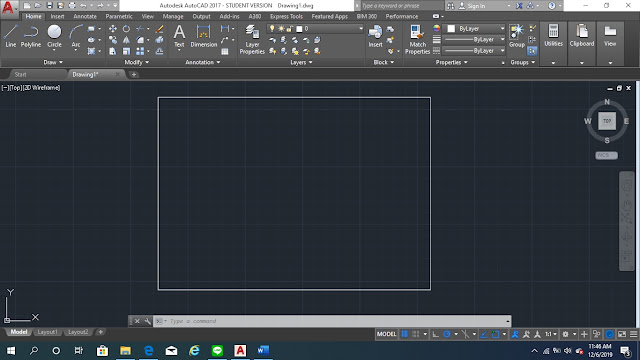Toggle polar tracking in status bar
Viewport: 640px width, 360px height.
coord(447,334)
